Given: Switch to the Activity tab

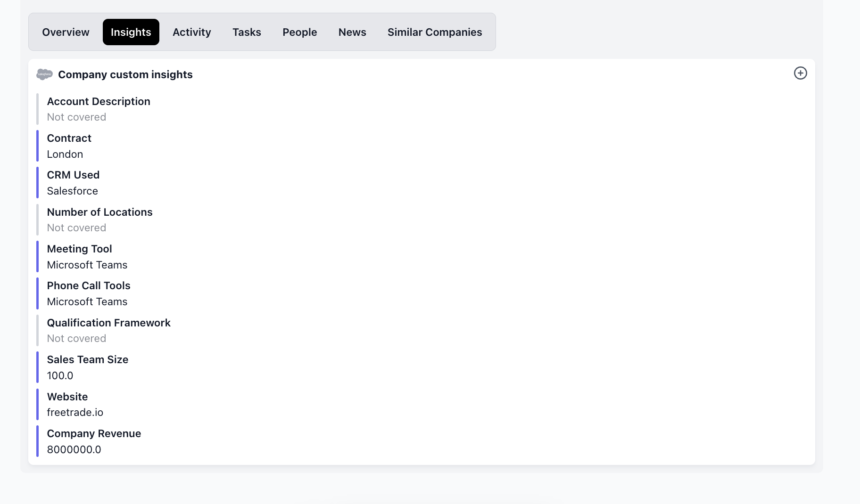Looking at the screenshot, I should click(192, 32).
